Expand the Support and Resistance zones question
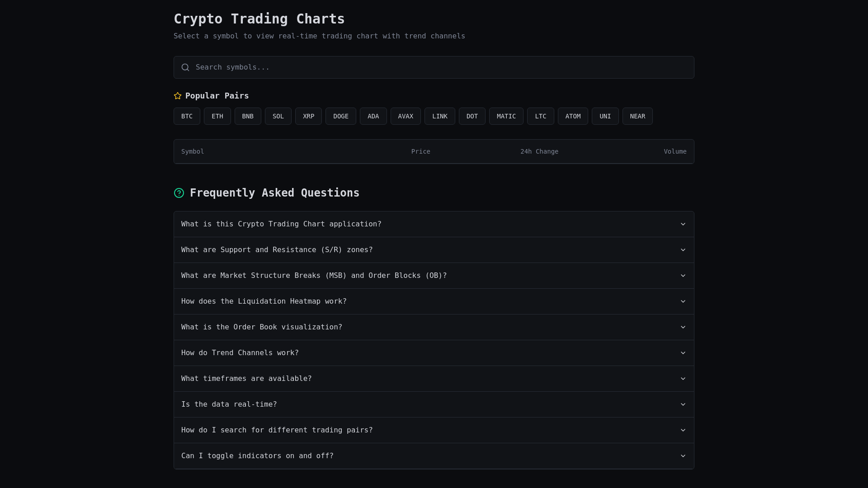The height and width of the screenshot is (488, 868). (434, 250)
